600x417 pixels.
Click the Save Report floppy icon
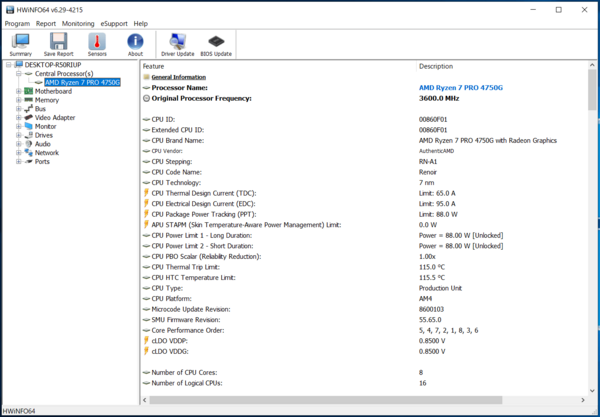(x=59, y=43)
